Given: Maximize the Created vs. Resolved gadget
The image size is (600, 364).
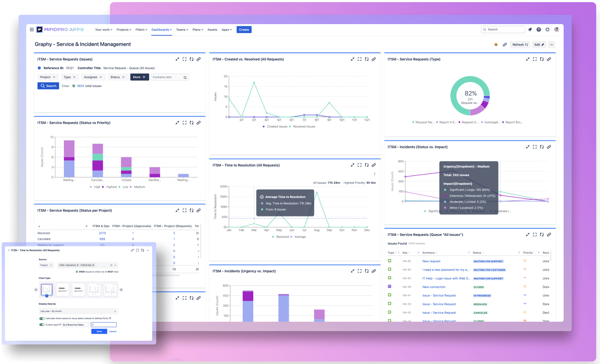Looking at the screenshot, I should pos(359,59).
